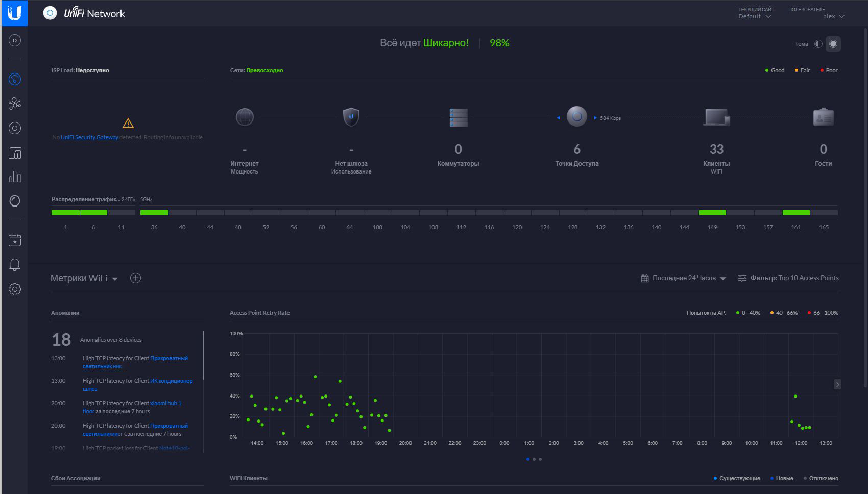The height and width of the screenshot is (494, 868).
Task: Open the Фильтр Top 10 Access Points filter
Action: pyautogui.click(x=788, y=278)
